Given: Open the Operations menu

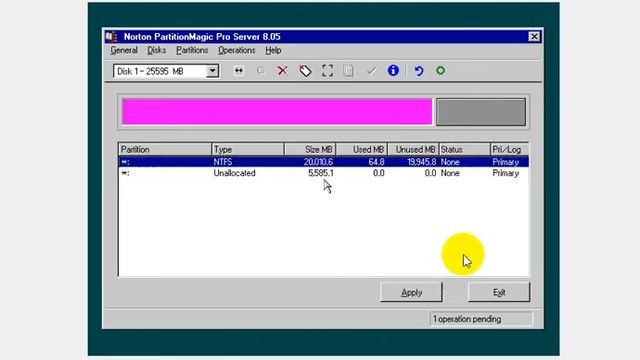Looking at the screenshot, I should pyautogui.click(x=236, y=50).
